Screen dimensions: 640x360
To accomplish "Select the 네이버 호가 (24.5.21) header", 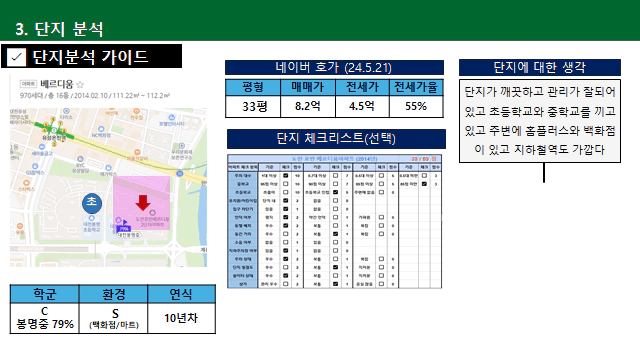I will click(x=334, y=67).
